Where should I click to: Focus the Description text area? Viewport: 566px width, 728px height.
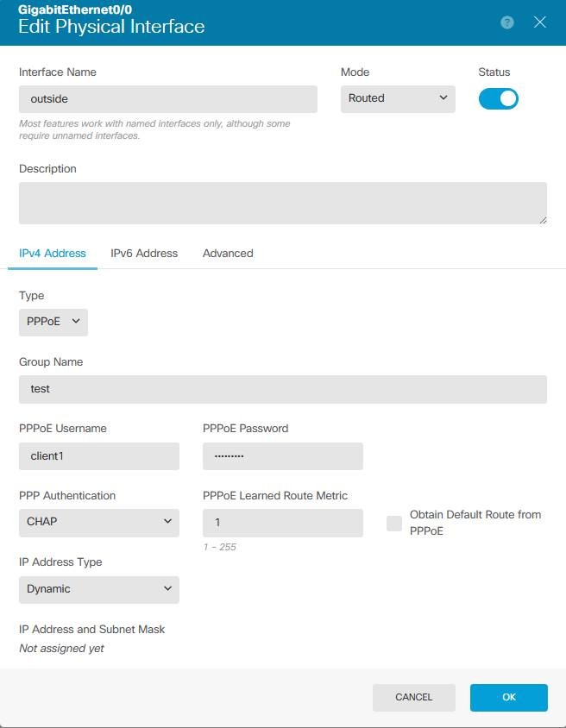(x=282, y=203)
